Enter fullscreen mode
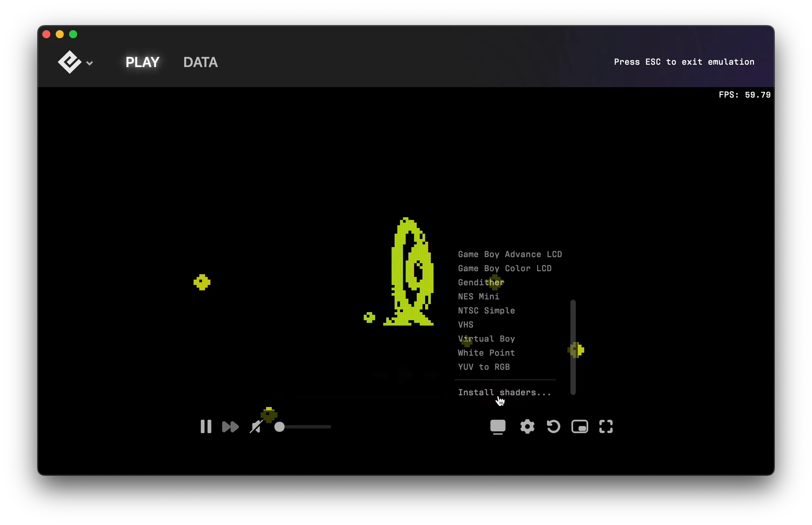 606,426
